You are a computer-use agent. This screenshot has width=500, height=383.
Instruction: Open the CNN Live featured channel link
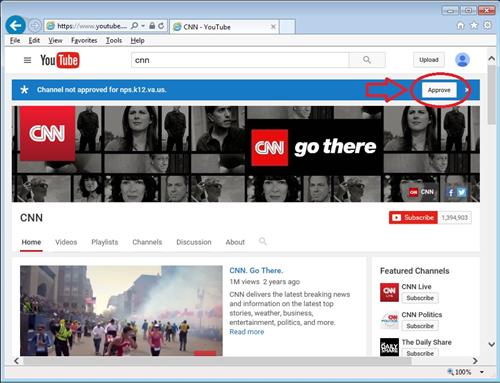pos(416,287)
